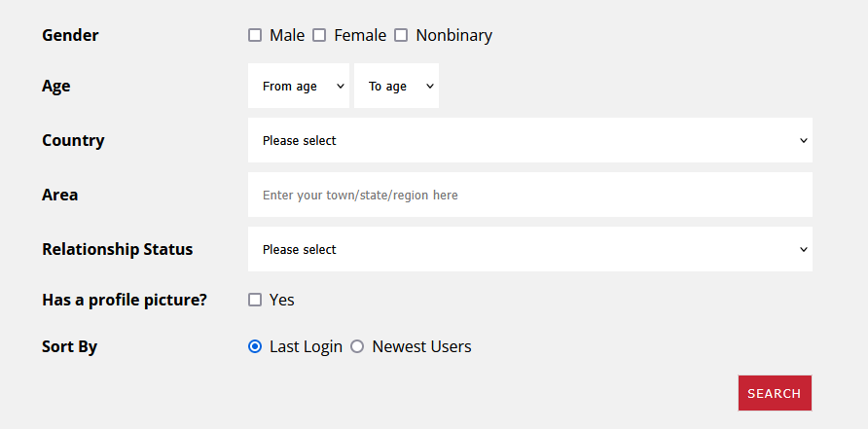Click the Gender field label
The height and width of the screenshot is (429, 868).
70,35
